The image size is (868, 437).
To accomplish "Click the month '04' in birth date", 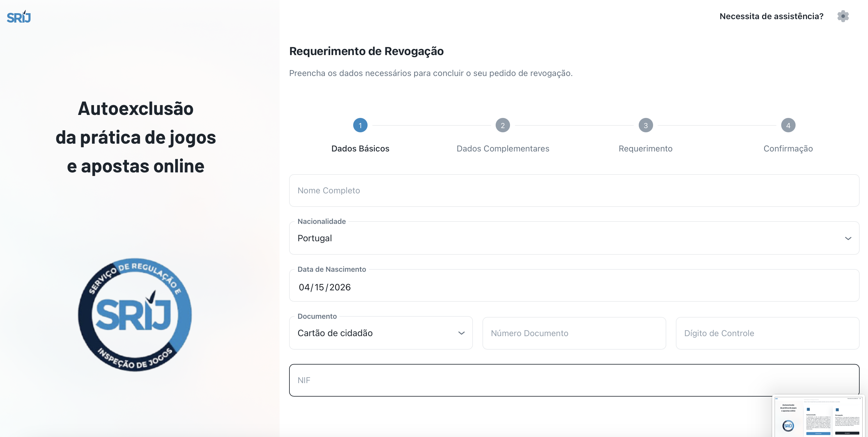I will point(304,287).
